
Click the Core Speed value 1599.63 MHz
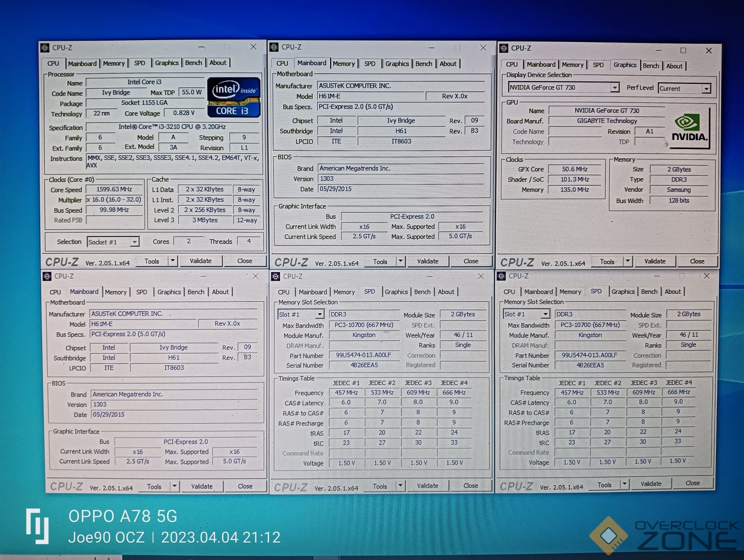coord(114,189)
